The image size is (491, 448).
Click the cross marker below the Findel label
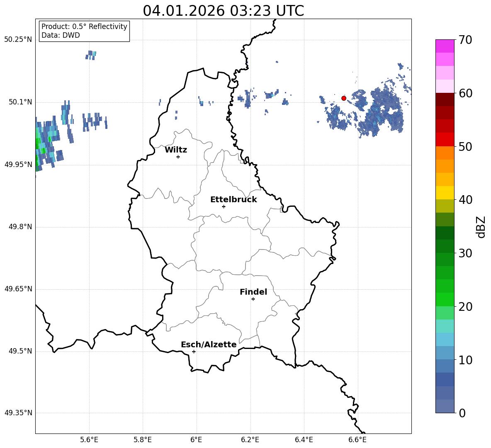click(253, 299)
